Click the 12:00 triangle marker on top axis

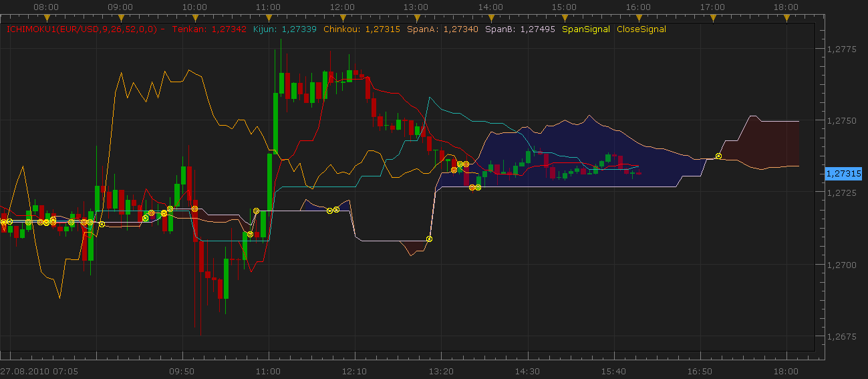[x=343, y=17]
